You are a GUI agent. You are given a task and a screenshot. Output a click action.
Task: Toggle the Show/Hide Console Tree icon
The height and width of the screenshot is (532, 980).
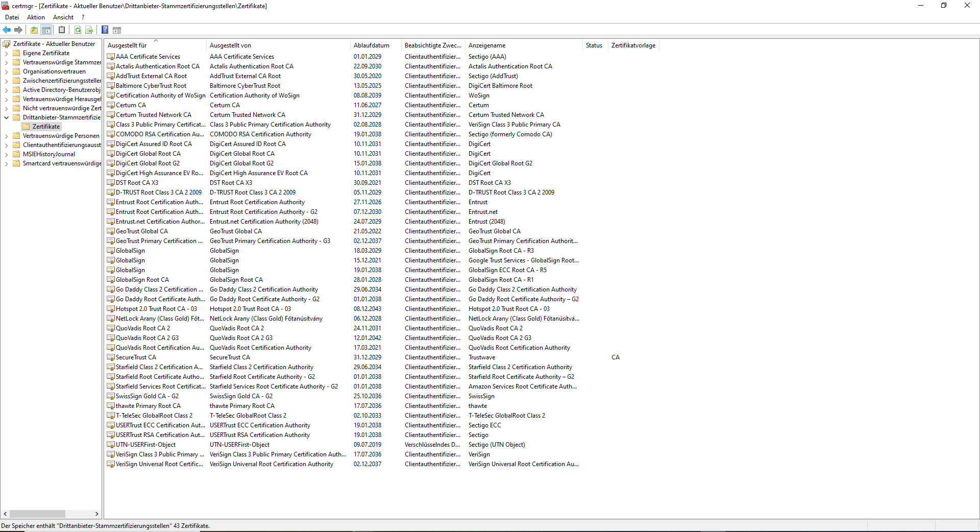coord(46,30)
